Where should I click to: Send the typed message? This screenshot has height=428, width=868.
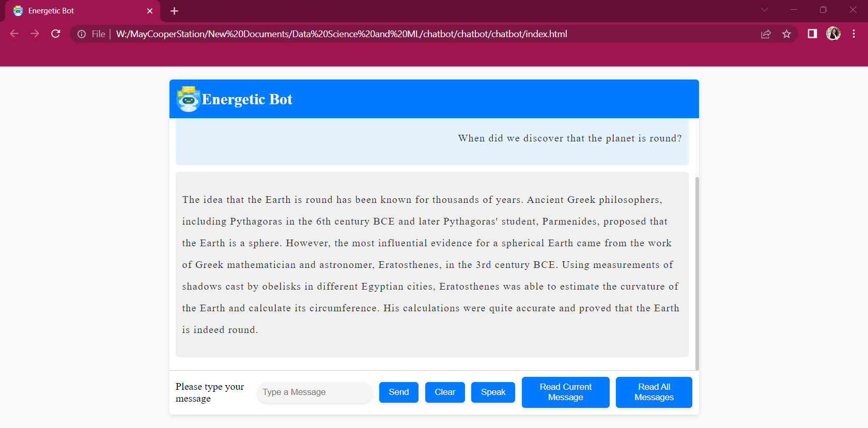[398, 392]
